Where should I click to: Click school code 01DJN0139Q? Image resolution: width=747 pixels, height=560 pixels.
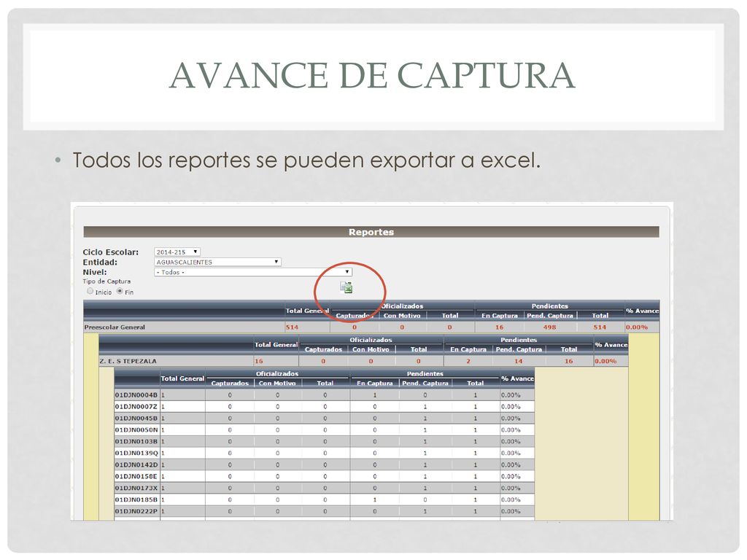(136, 453)
